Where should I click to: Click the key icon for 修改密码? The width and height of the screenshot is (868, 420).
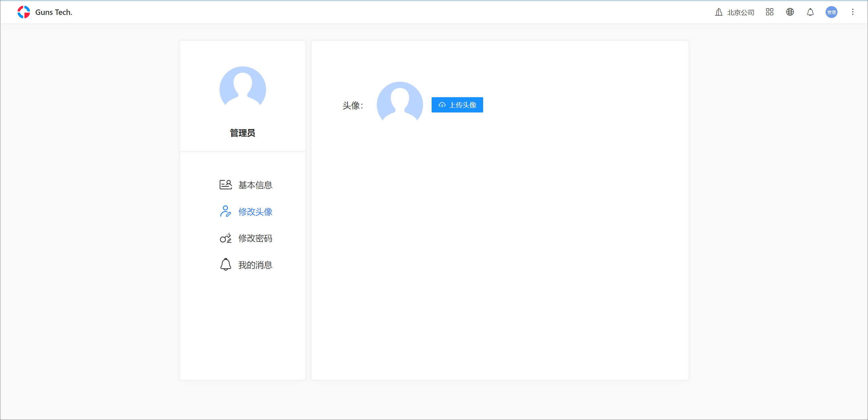pos(225,238)
